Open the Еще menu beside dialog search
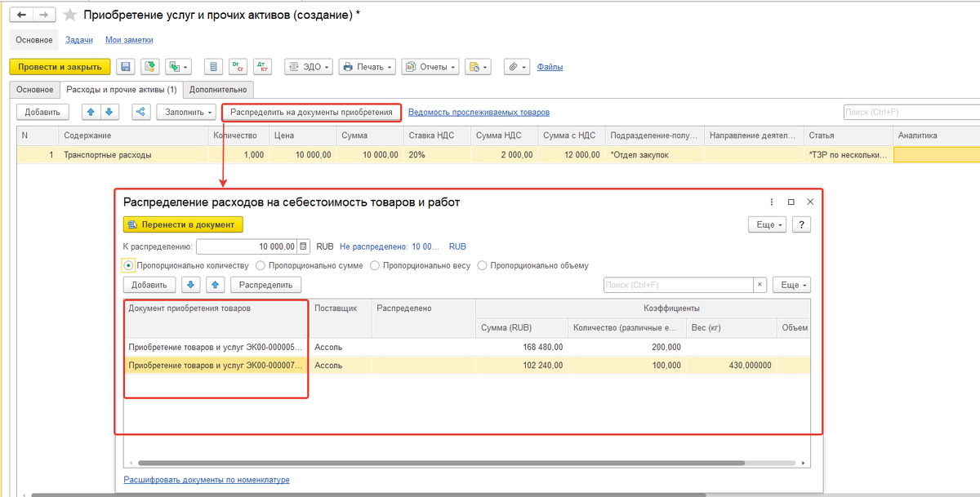This screenshot has width=980, height=497. pos(791,285)
